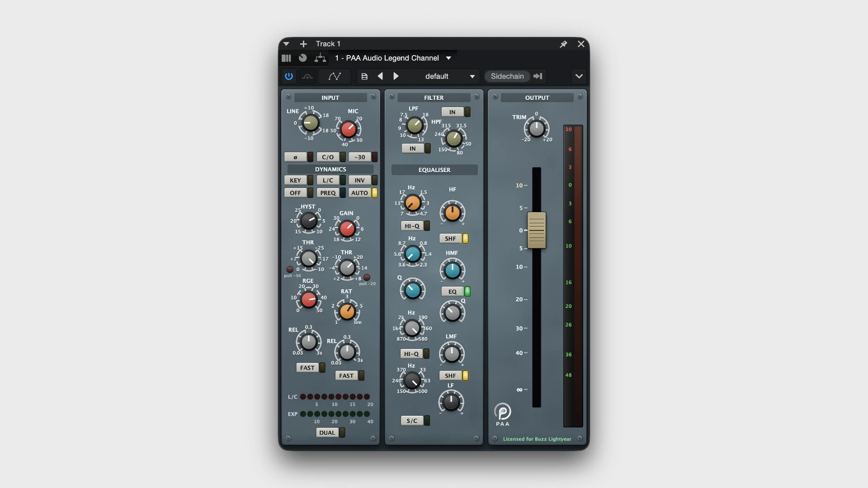Toggle the EQ in button
The image size is (868, 488).
[453, 291]
